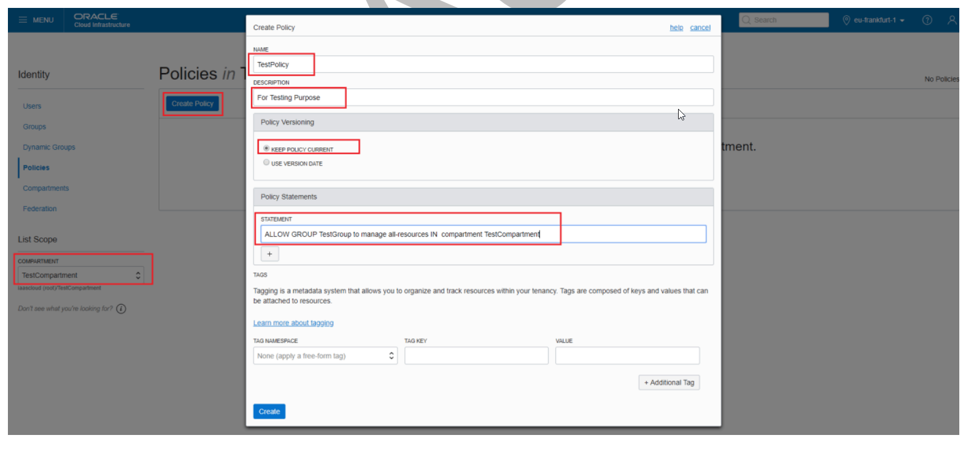This screenshot has height=452, width=980.
Task: Click the blue Create button
Action: click(x=269, y=412)
